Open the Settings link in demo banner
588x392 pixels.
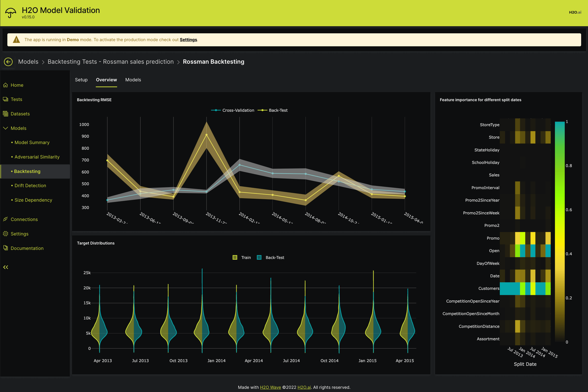click(188, 40)
